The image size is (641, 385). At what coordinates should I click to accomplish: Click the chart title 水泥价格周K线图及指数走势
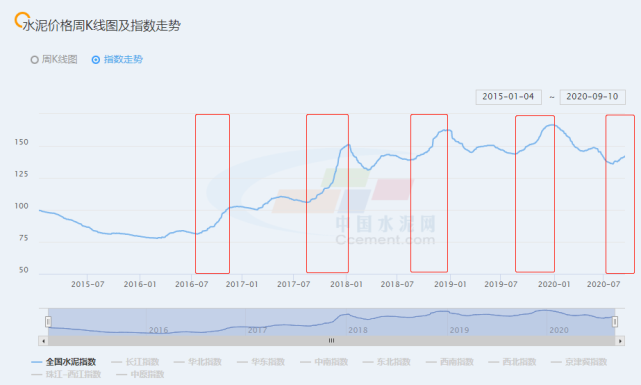101,26
